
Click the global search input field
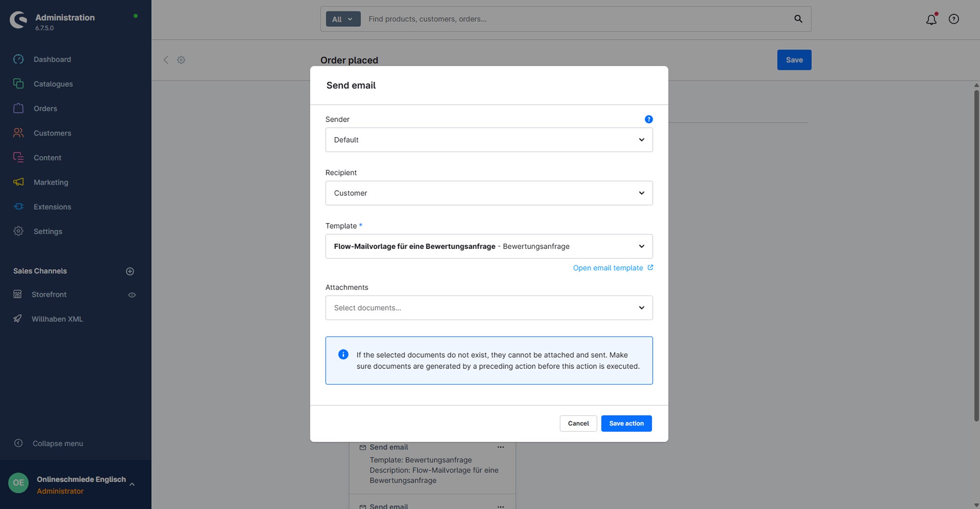click(x=576, y=19)
